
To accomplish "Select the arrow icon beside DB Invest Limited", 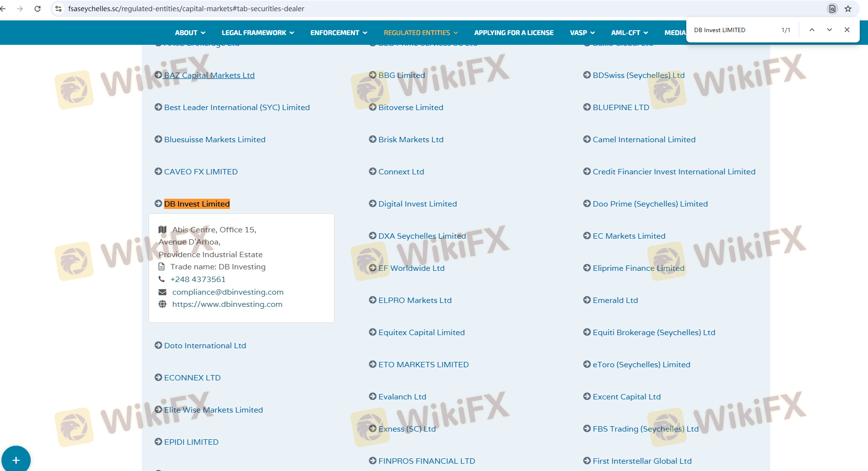I will point(158,204).
